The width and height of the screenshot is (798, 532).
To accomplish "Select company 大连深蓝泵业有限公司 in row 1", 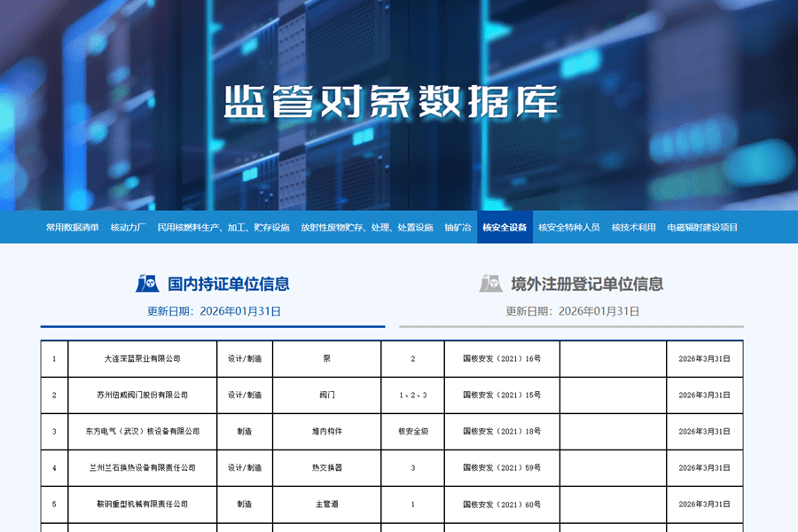I will [x=142, y=359].
